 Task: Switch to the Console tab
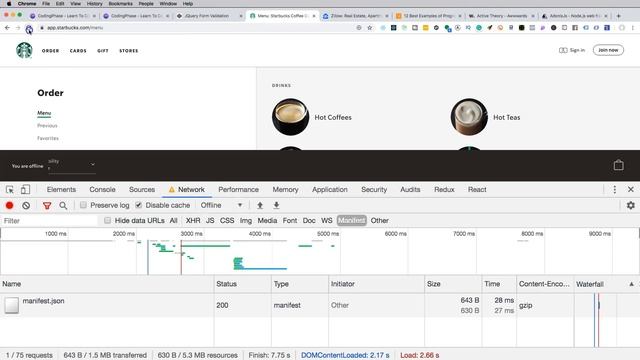click(x=102, y=189)
